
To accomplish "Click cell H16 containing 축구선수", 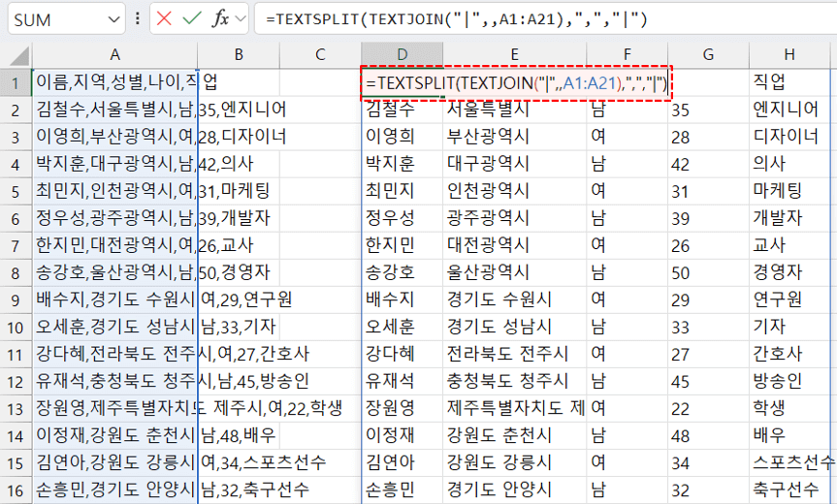I will pyautogui.click(x=789, y=490).
